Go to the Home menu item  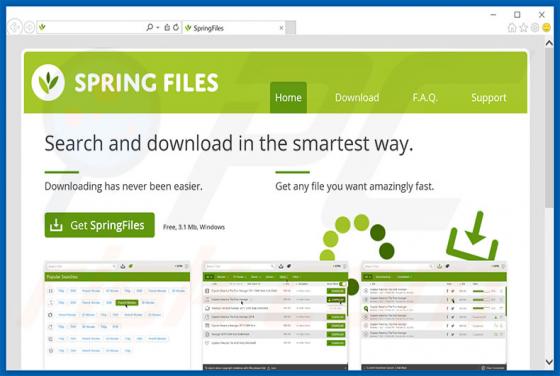[x=288, y=97]
